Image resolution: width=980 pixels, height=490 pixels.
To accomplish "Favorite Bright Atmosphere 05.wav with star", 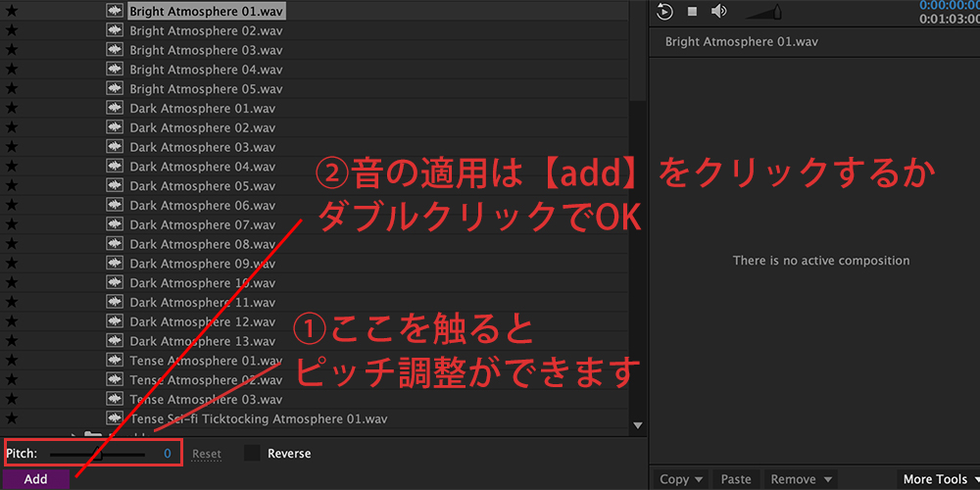I will tap(11, 88).
